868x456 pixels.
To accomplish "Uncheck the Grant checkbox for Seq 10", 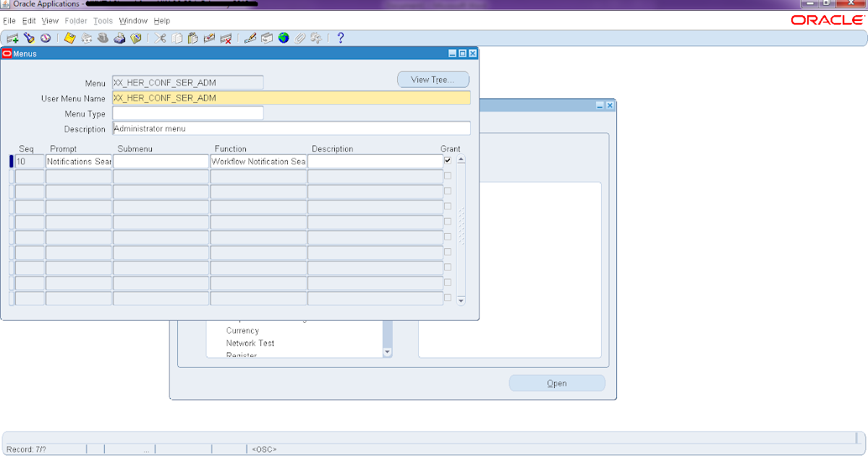I will coord(448,161).
